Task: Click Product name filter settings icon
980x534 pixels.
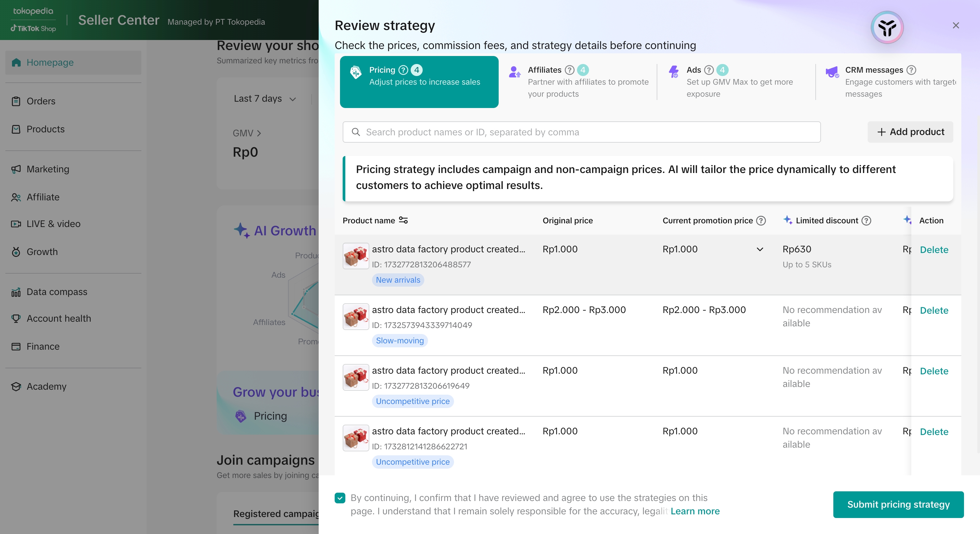Action: (x=403, y=220)
